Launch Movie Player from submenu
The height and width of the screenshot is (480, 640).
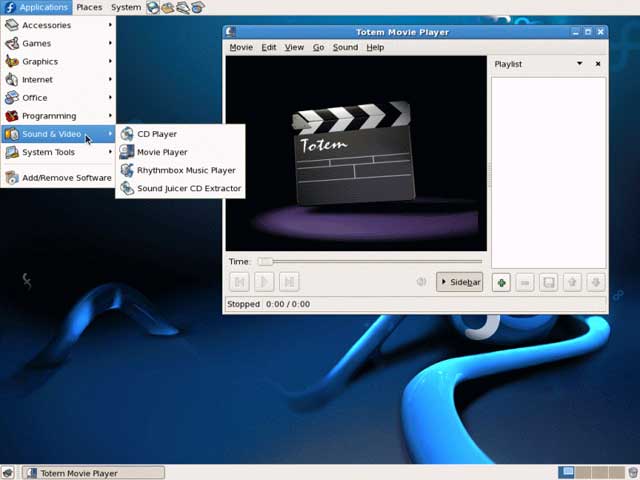coord(180,152)
